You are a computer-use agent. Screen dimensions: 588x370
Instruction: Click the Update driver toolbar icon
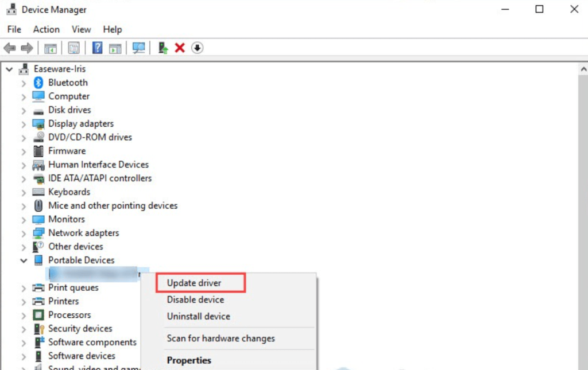point(163,48)
